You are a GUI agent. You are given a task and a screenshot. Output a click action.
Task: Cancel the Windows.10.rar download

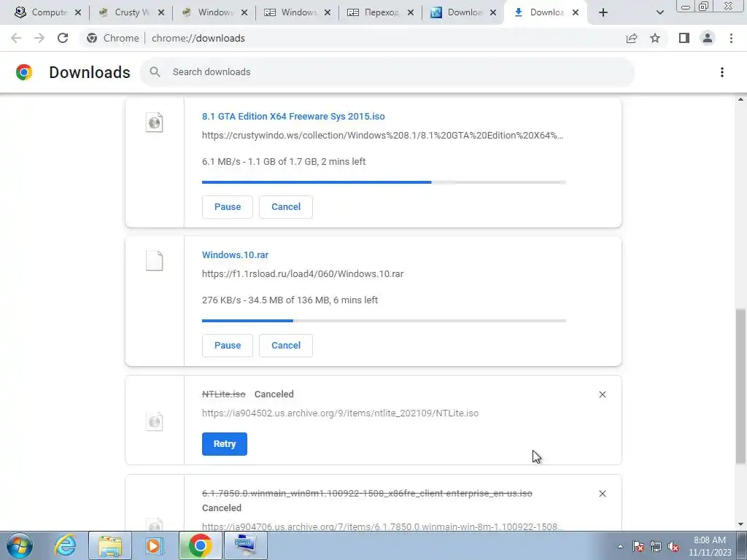point(286,346)
